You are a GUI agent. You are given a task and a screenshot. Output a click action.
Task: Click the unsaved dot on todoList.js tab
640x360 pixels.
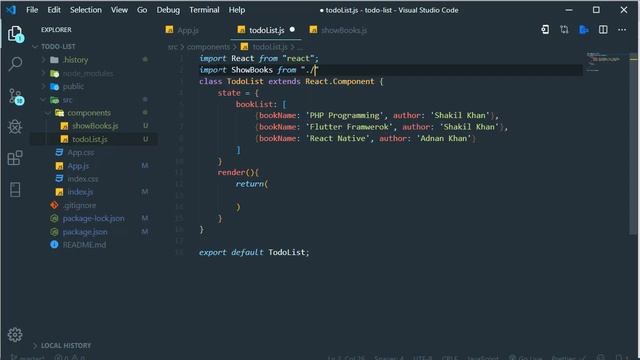pos(292,29)
